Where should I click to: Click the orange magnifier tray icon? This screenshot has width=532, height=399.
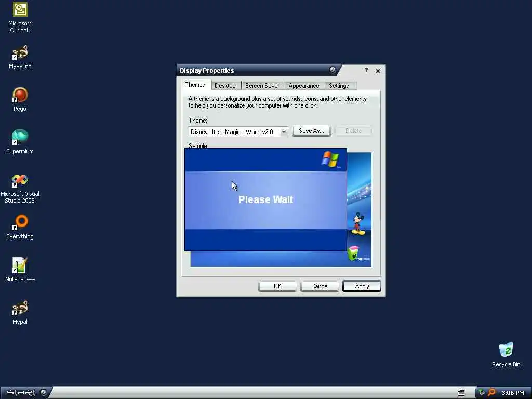pyautogui.click(x=491, y=393)
